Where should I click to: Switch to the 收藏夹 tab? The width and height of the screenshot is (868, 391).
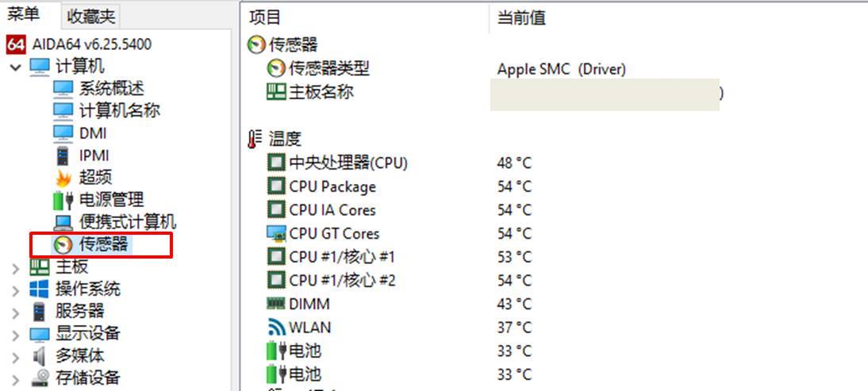tap(90, 15)
